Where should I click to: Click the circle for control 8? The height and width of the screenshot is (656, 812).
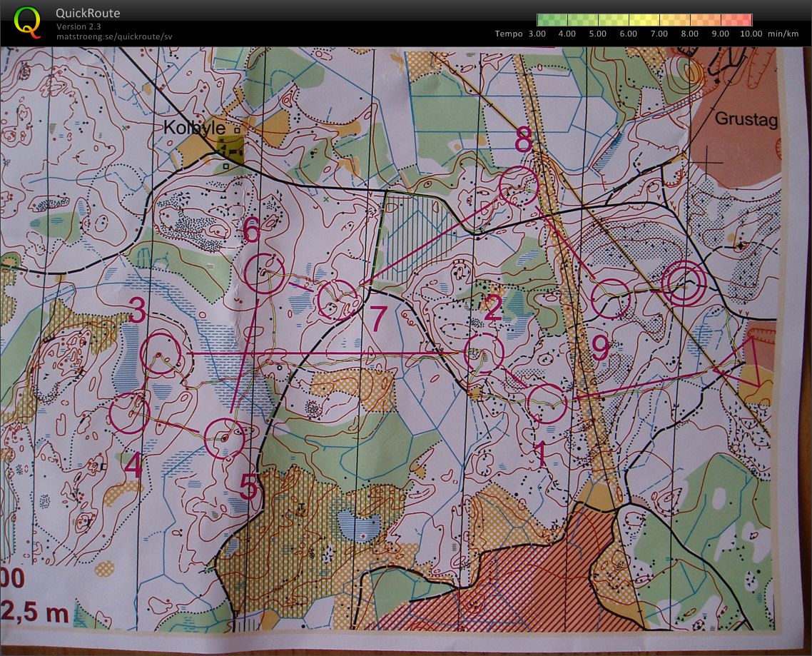pyautogui.click(x=518, y=186)
